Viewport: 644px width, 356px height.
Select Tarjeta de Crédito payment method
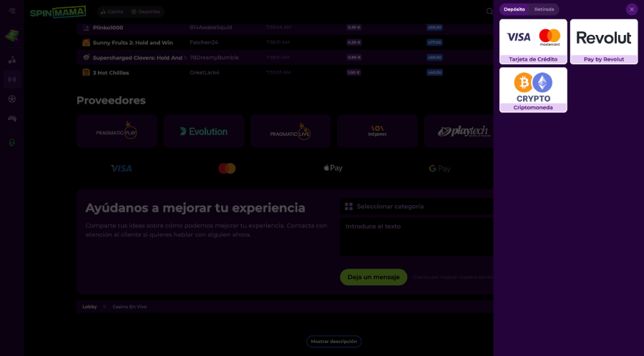(x=533, y=42)
